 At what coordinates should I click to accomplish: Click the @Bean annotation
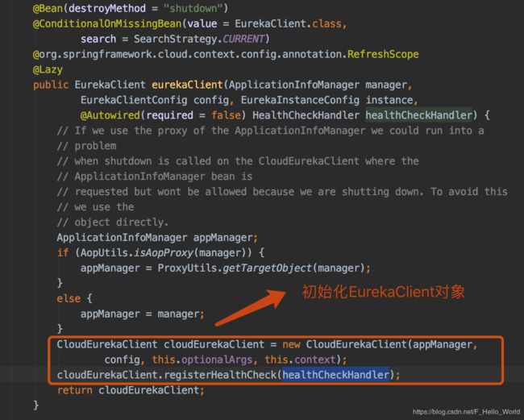click(x=48, y=8)
